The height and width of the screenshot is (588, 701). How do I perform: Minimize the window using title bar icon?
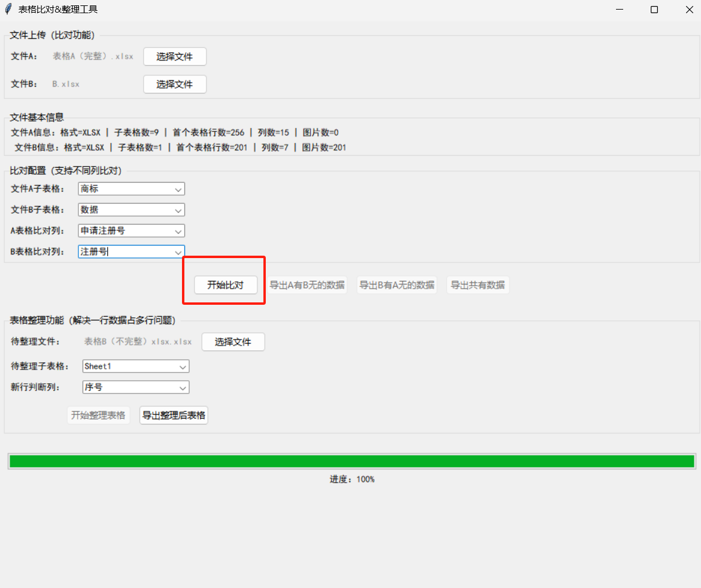tap(620, 10)
